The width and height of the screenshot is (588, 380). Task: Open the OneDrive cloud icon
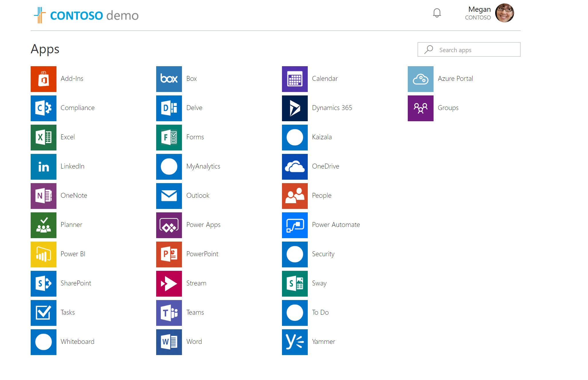[295, 167]
